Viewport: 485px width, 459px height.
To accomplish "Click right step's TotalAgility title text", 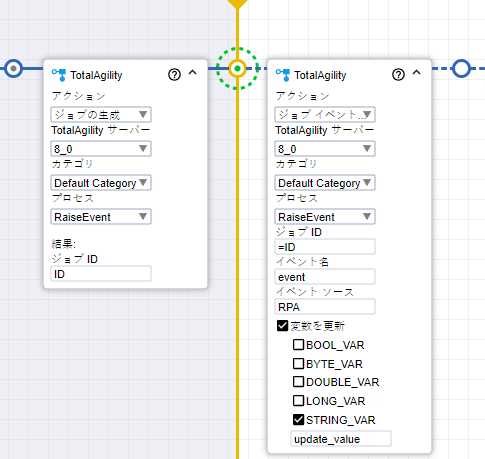I will 320,75.
